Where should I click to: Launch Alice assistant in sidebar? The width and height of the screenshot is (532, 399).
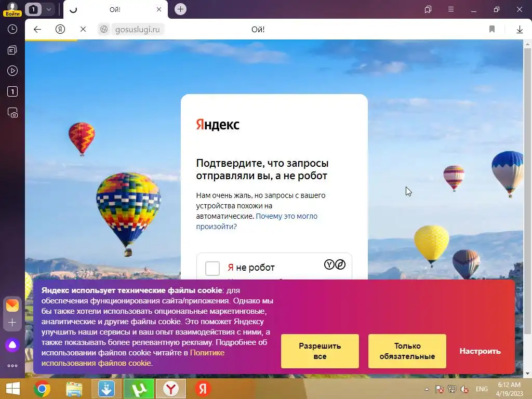point(12,345)
